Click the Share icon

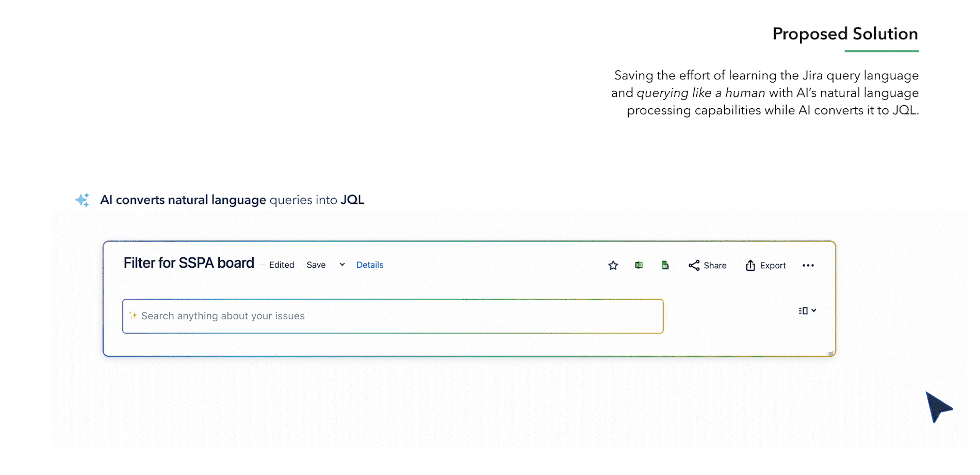(x=694, y=266)
